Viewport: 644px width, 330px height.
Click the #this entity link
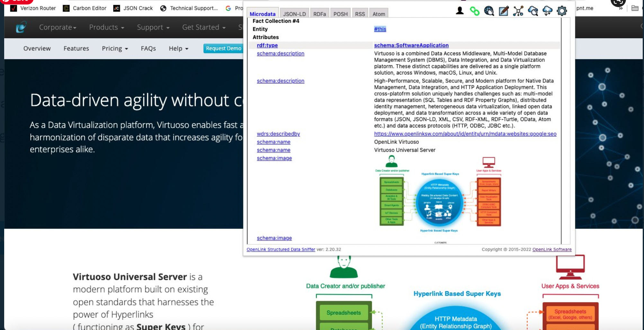pyautogui.click(x=380, y=29)
